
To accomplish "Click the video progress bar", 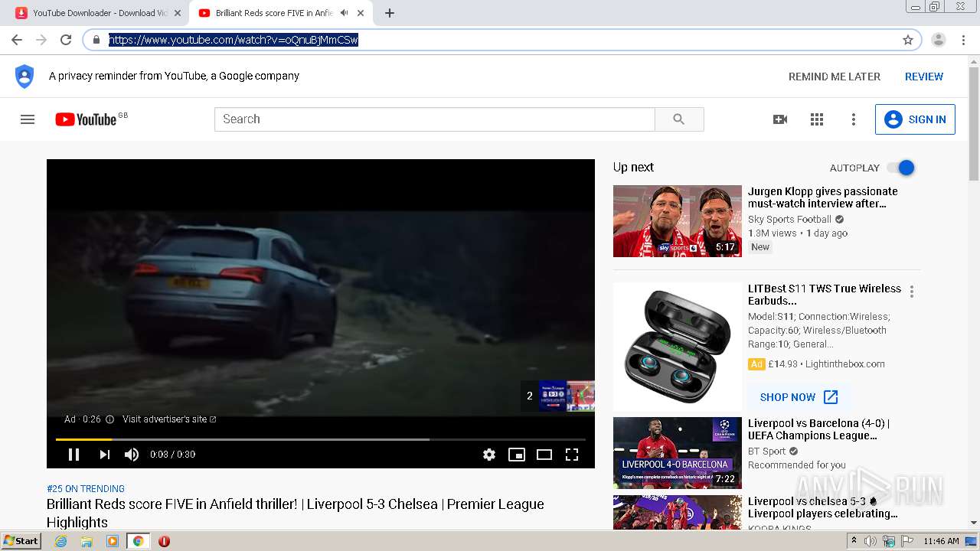I will (321, 439).
